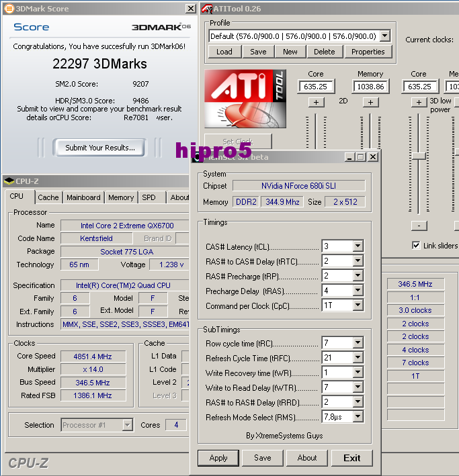Switch to the Memory tab in CPU-Z
Viewport: 459px width, 476px height.
pos(121,197)
